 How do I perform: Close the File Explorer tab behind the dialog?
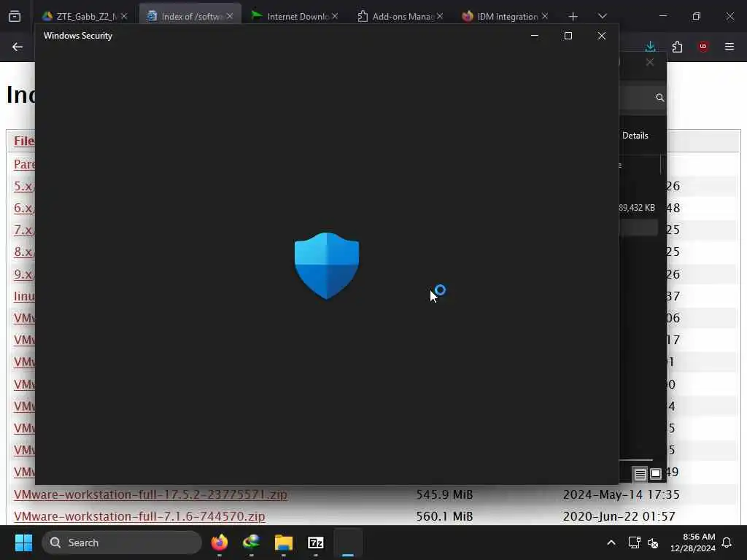[650, 63]
